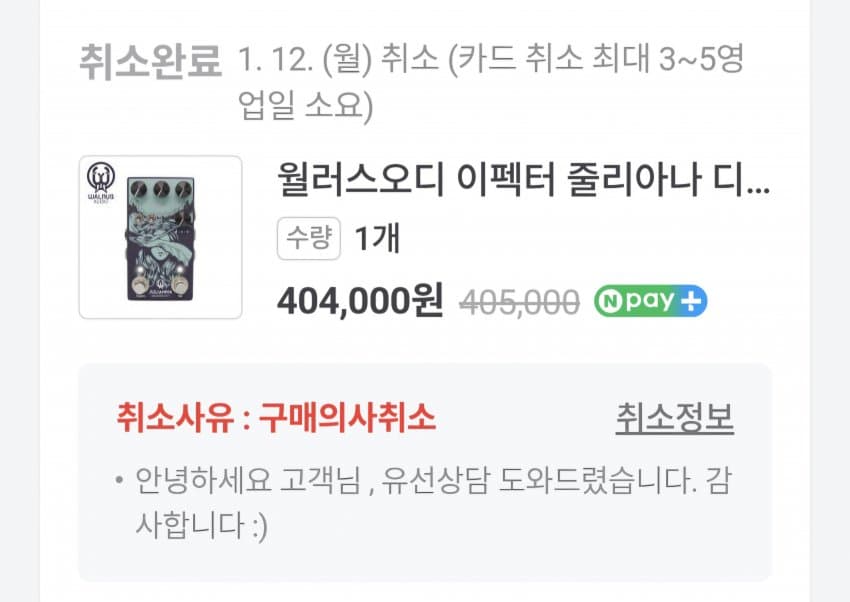Click the white plus sign on Npay badge
The image size is (850, 602).
coord(691,301)
